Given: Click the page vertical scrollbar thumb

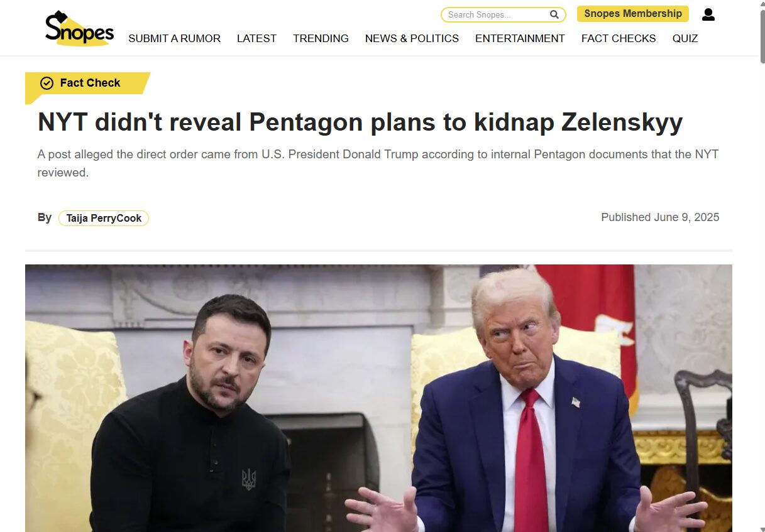Looking at the screenshot, I should 761,36.
